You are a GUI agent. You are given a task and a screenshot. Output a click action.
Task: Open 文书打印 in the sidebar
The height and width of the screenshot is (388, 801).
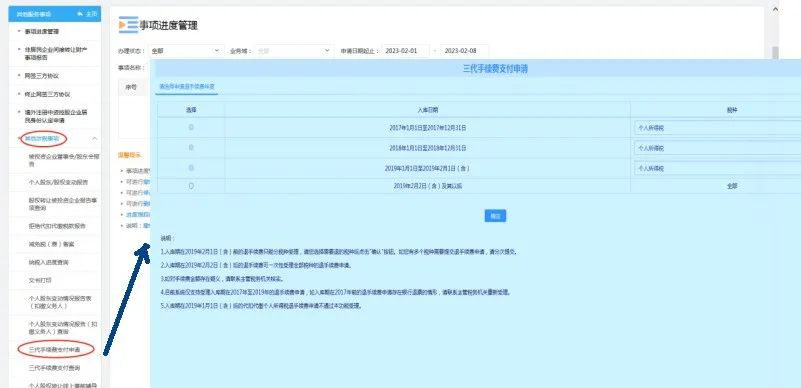click(x=40, y=280)
